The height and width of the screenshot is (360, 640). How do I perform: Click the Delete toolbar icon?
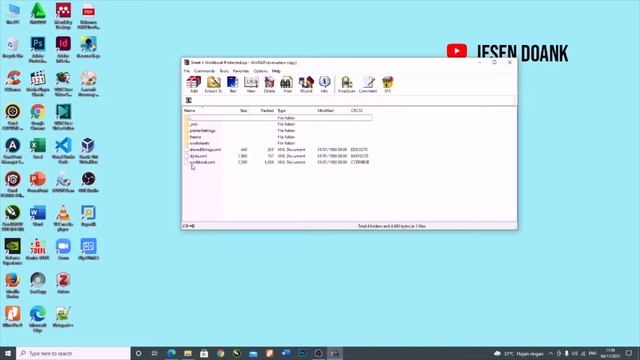coord(269,84)
